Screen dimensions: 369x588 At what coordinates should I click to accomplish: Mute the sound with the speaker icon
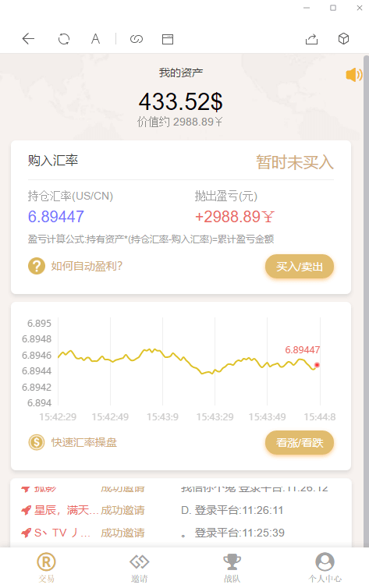point(353,75)
